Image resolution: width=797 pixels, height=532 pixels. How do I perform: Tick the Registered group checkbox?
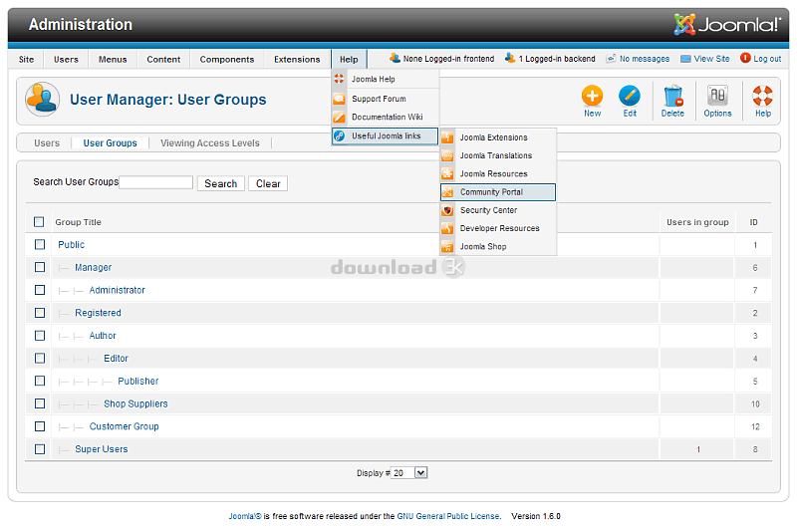[x=40, y=313]
